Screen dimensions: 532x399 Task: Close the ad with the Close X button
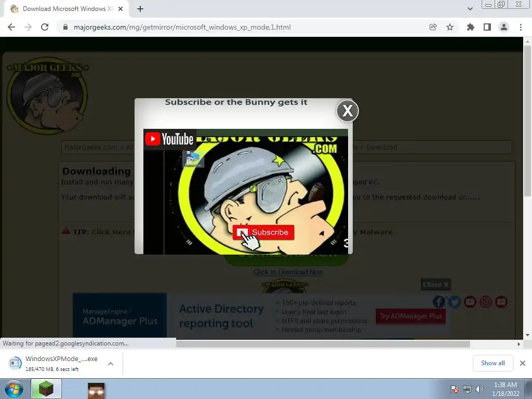coord(436,284)
